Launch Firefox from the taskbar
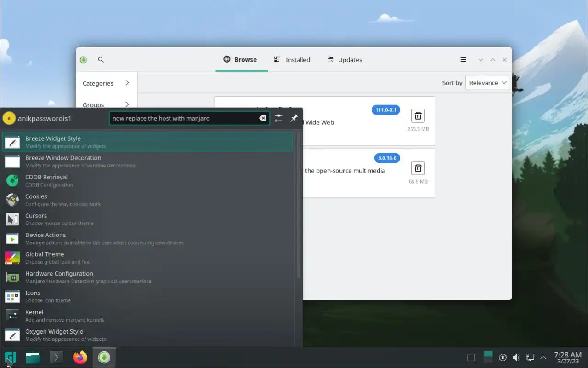This screenshot has width=588, height=368. pos(80,357)
